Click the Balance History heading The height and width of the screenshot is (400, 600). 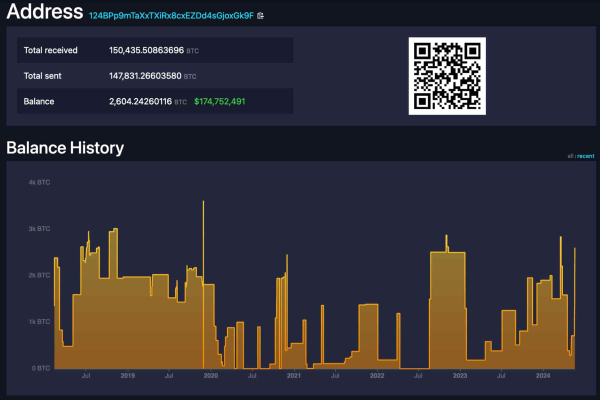click(x=65, y=148)
